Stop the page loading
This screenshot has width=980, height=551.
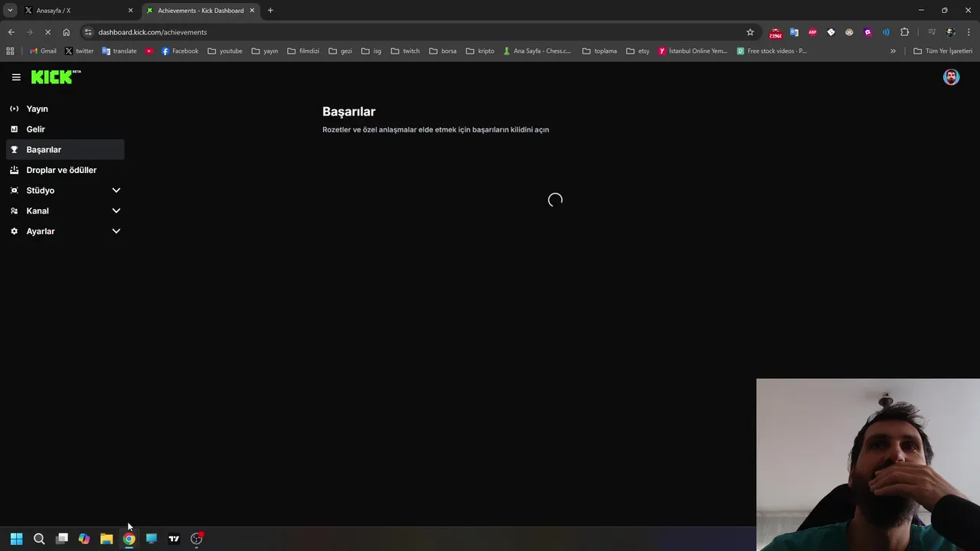pyautogui.click(x=47, y=32)
